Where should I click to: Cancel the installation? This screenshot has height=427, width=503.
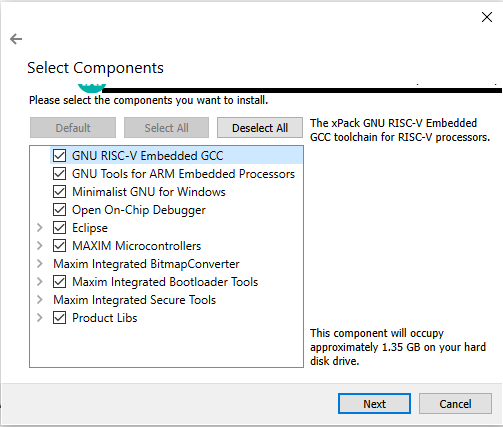pos(455,404)
